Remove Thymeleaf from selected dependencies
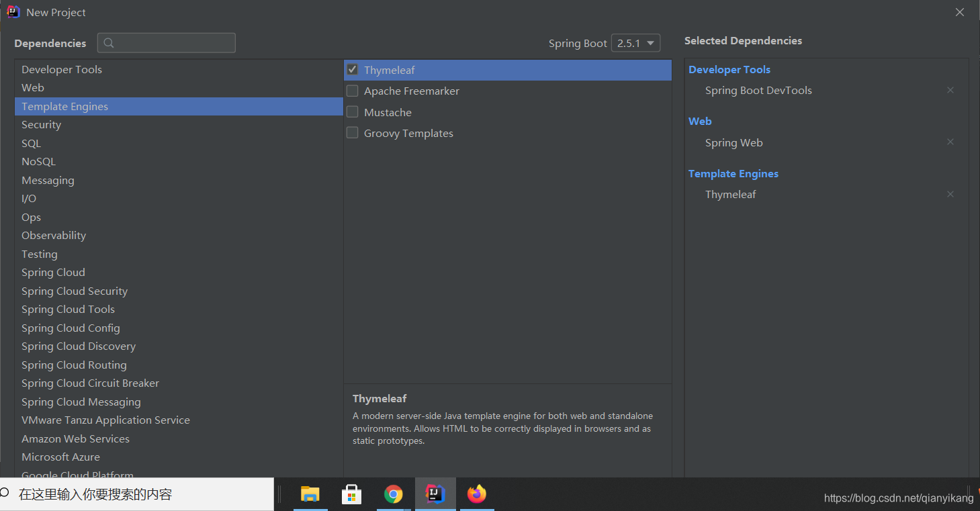 point(950,194)
